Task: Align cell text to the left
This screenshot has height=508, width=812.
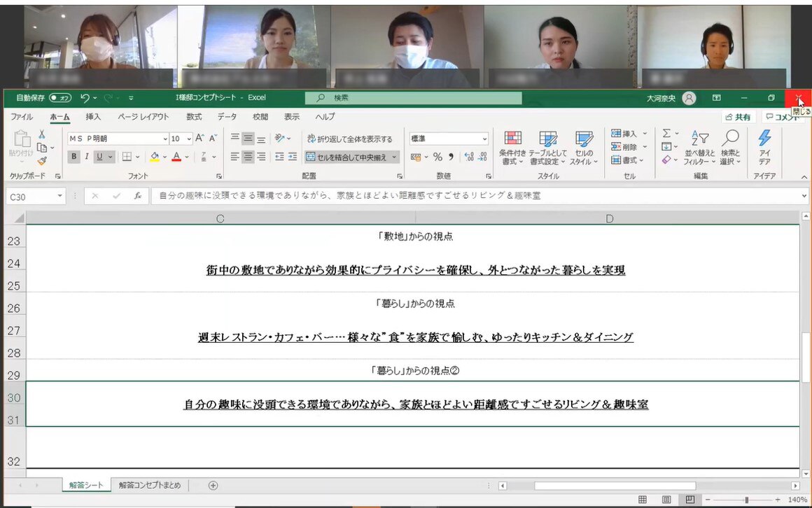Action: (234, 156)
